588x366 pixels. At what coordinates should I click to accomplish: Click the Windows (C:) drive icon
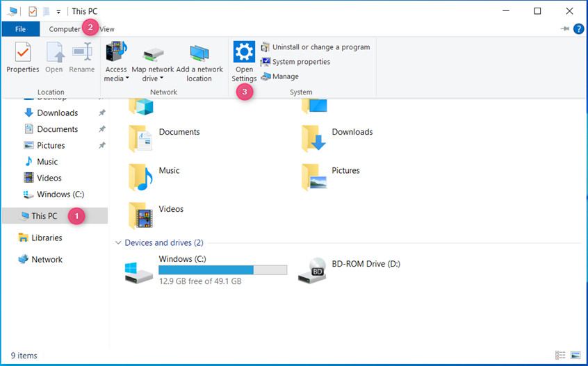138,273
